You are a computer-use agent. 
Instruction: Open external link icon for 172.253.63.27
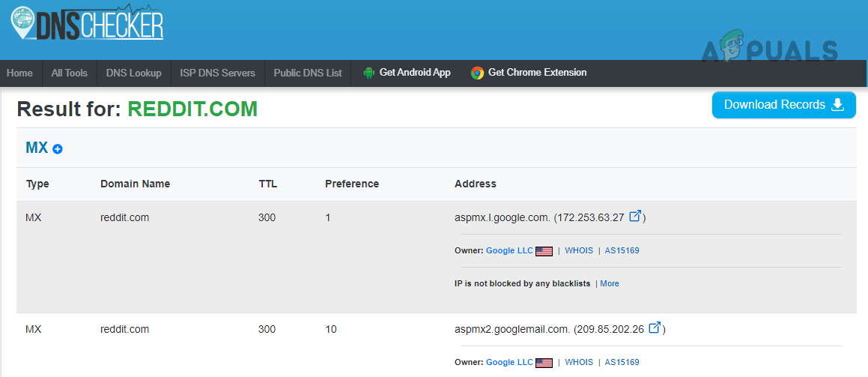[x=635, y=217]
